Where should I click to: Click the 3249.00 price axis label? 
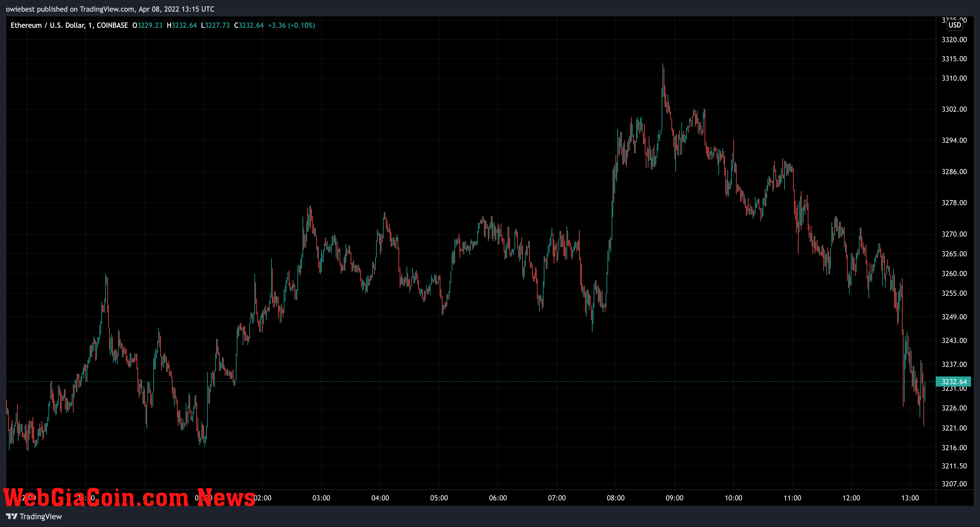tap(954, 317)
